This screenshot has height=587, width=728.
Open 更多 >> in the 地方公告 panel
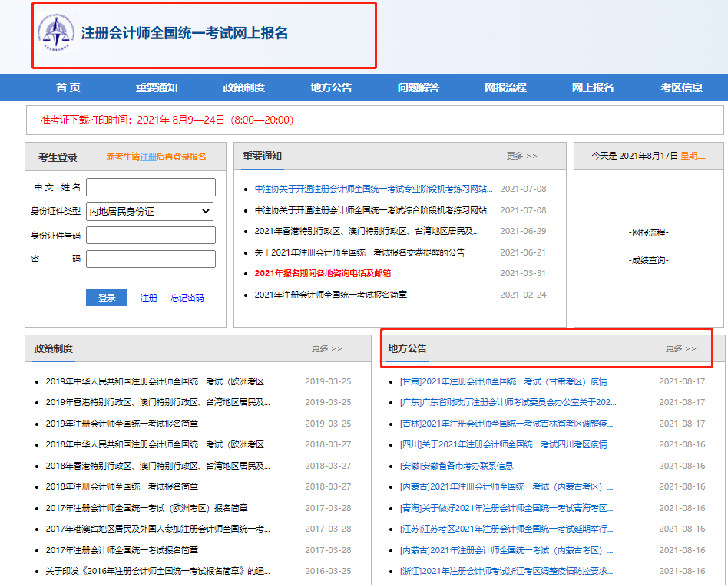(x=680, y=348)
